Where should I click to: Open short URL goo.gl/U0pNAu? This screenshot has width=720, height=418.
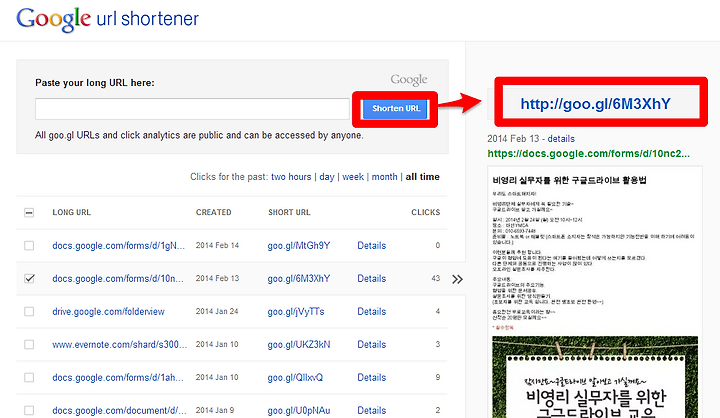tap(299, 410)
